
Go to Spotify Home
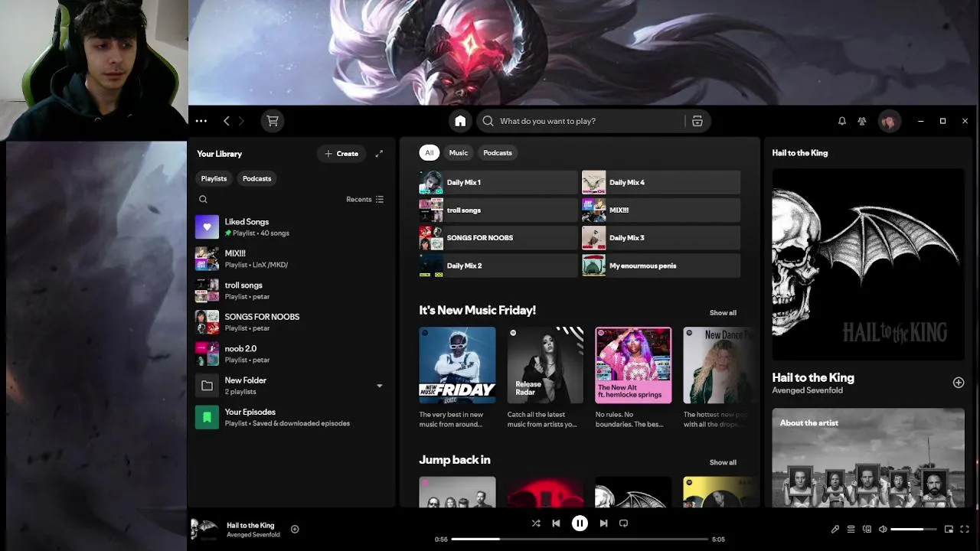pos(460,121)
